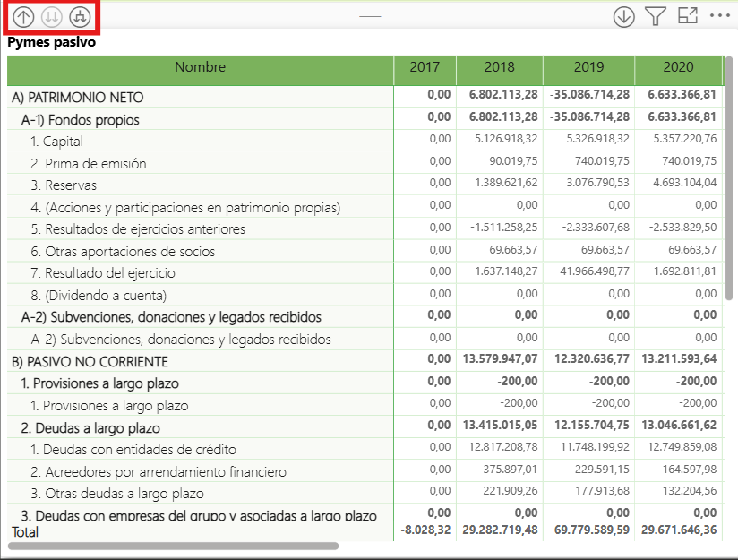This screenshot has height=560, width=738.
Task: Click the Drill Up arrow icon
Action: (23, 15)
